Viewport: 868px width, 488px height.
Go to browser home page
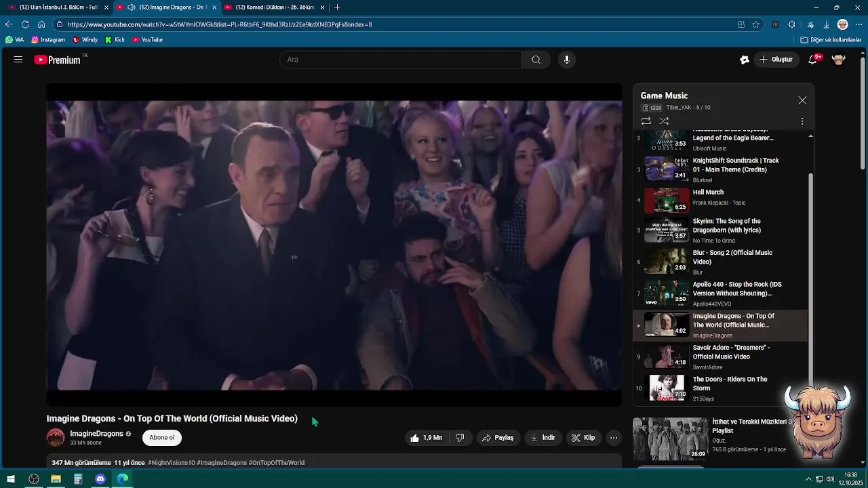click(41, 24)
